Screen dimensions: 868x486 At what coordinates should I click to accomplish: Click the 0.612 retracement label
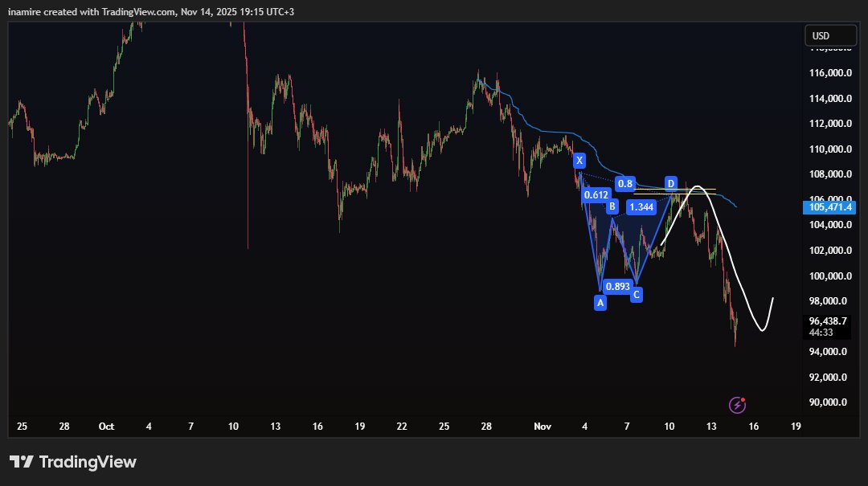click(x=596, y=194)
